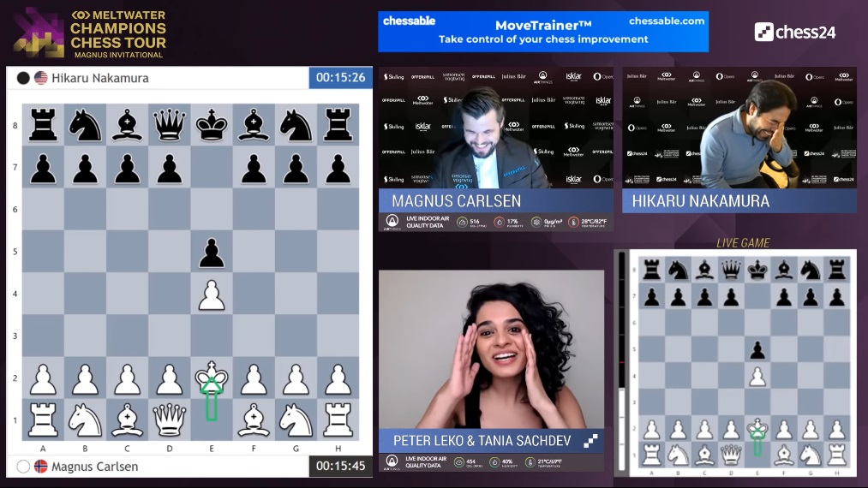Select the black queen on d8, main board
Screen dimensions: 868x488
[x=169, y=126]
